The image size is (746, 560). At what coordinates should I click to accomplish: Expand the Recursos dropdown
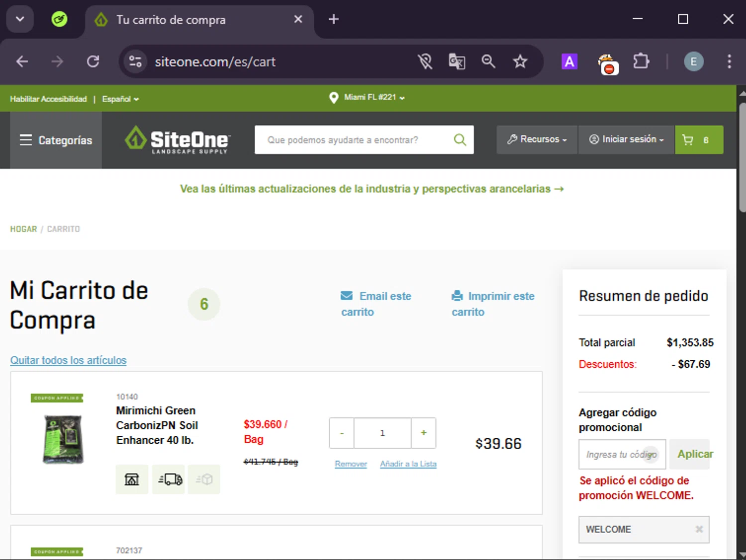click(x=537, y=140)
